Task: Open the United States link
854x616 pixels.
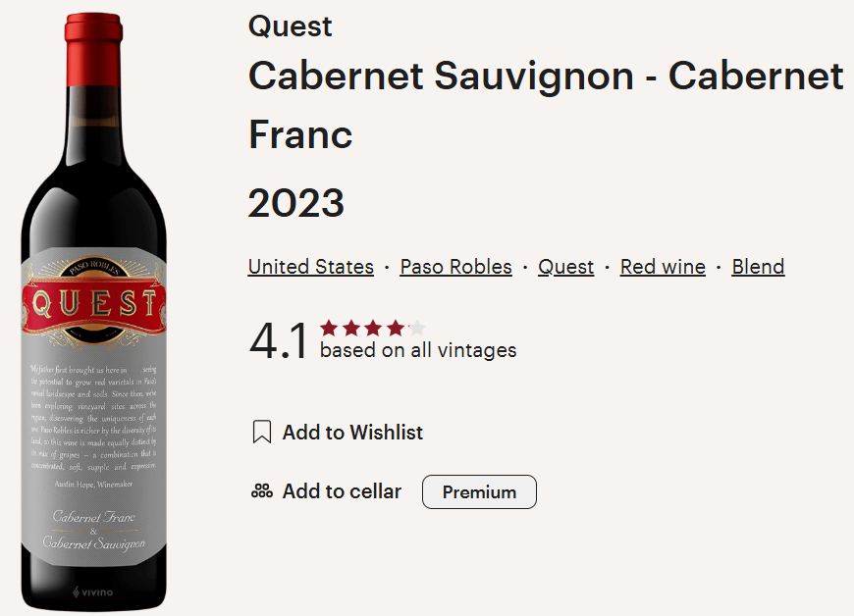Action: (x=310, y=267)
